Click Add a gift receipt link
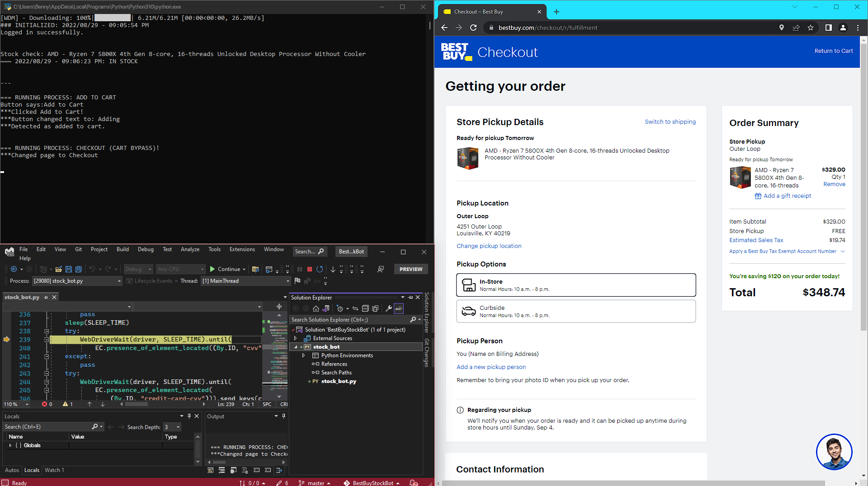 point(783,196)
